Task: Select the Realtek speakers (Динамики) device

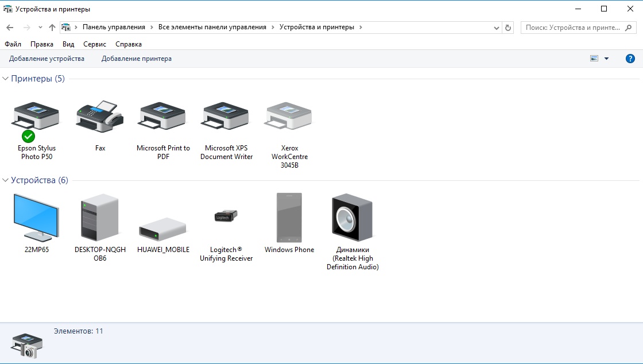Action: pos(353,218)
